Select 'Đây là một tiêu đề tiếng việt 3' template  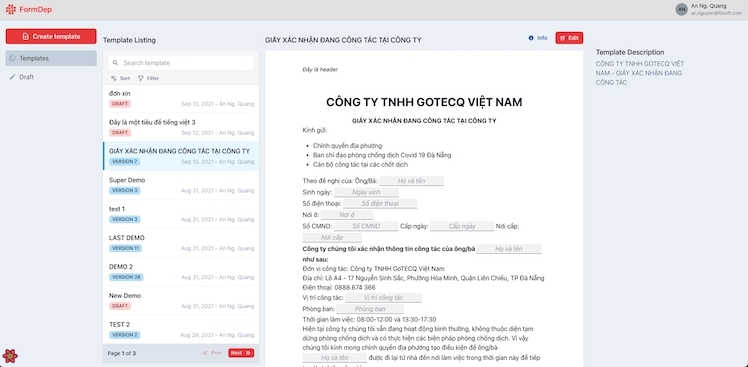(181, 127)
